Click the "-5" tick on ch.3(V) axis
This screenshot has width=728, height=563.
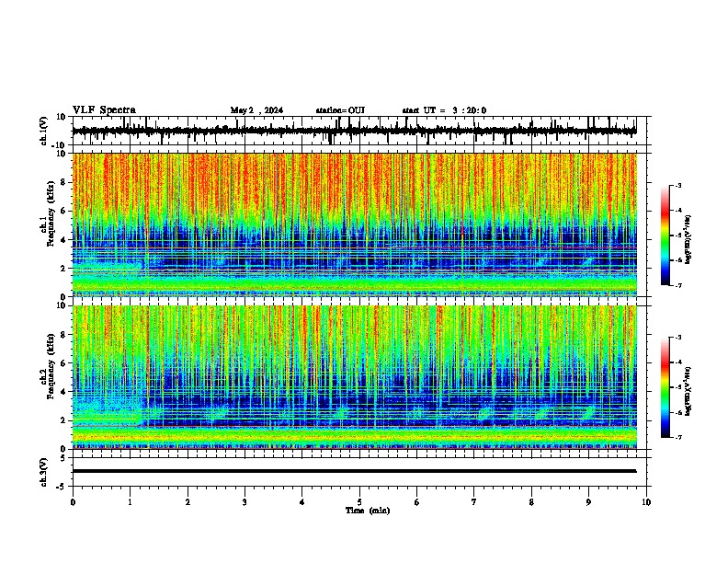point(62,487)
